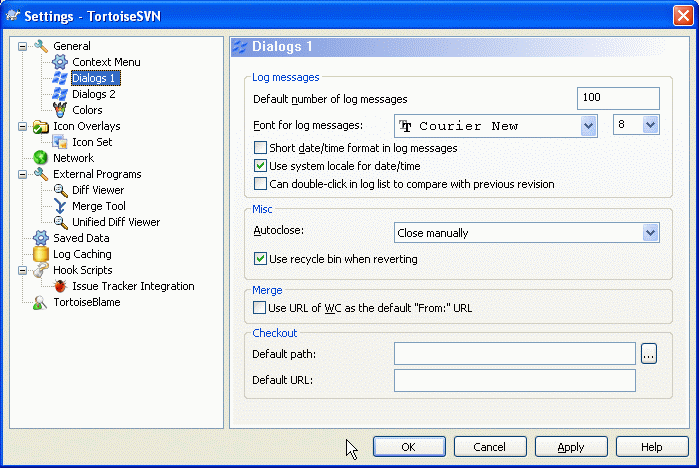Click the TortoiseBlame person icon
Viewport: 699px width, 468px height.
pyautogui.click(x=40, y=302)
